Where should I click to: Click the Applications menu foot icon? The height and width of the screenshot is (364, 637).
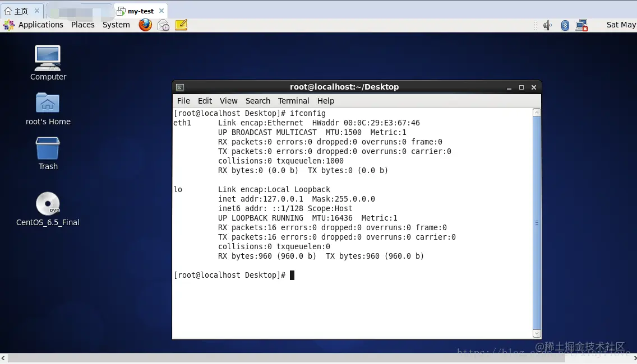click(x=8, y=25)
